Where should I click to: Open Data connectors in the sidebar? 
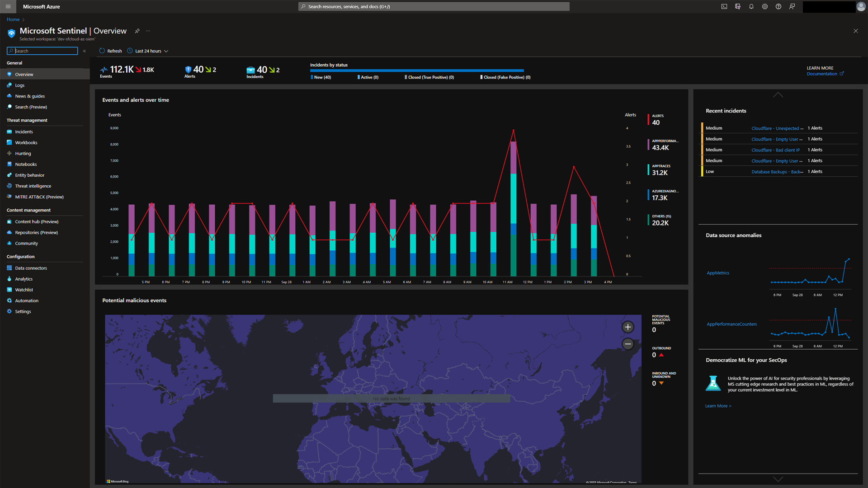tap(31, 268)
